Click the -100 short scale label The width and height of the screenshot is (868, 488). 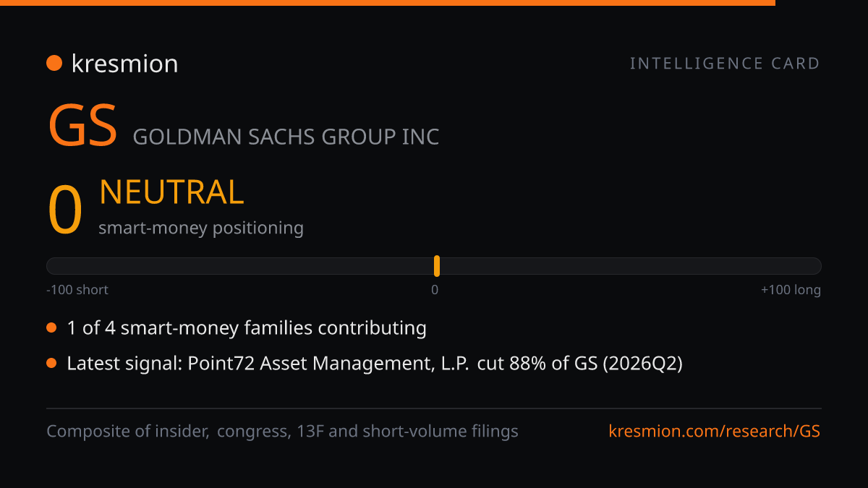click(x=77, y=290)
